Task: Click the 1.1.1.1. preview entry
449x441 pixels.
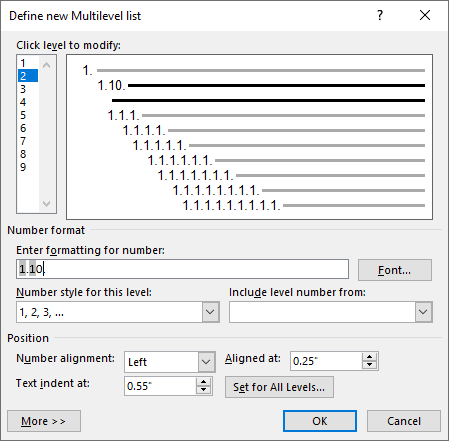Action: pos(274,130)
